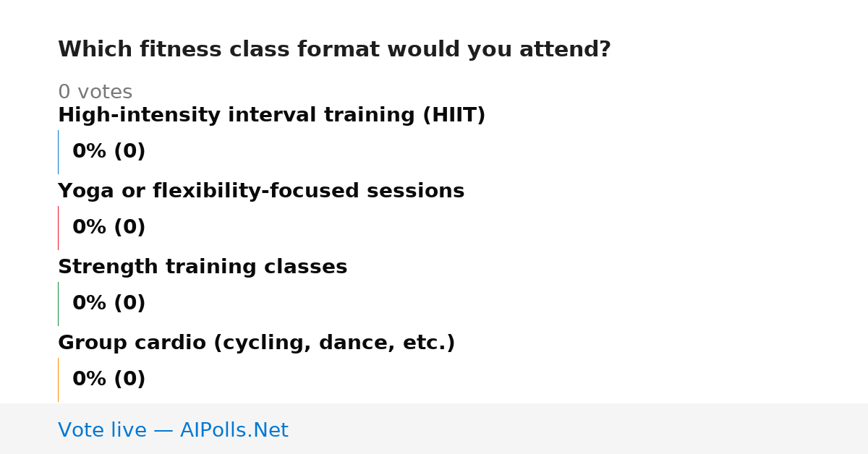The width and height of the screenshot is (868, 454).
Task: Click the 0 votes total count
Action: tap(95, 93)
